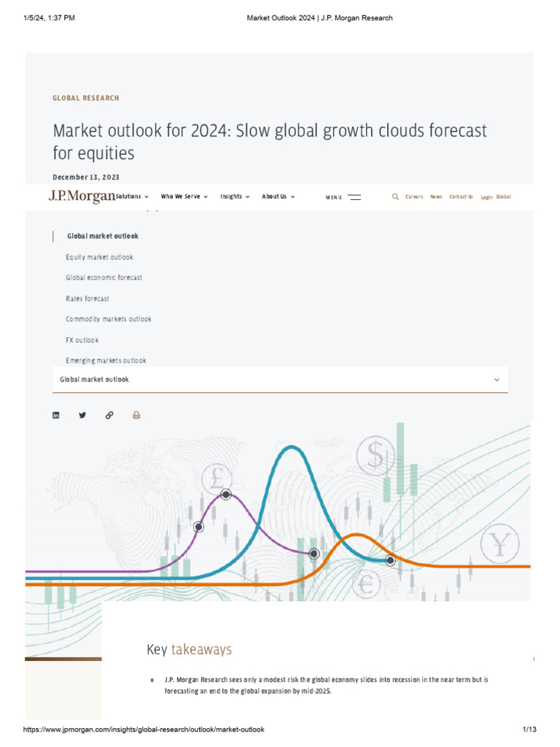Jump to Rates forecast section

tap(87, 298)
